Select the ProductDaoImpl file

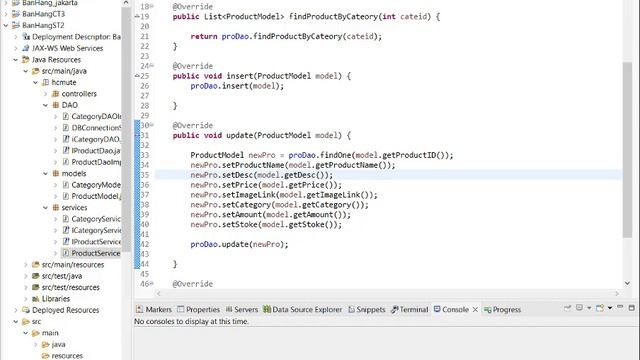[91, 162]
